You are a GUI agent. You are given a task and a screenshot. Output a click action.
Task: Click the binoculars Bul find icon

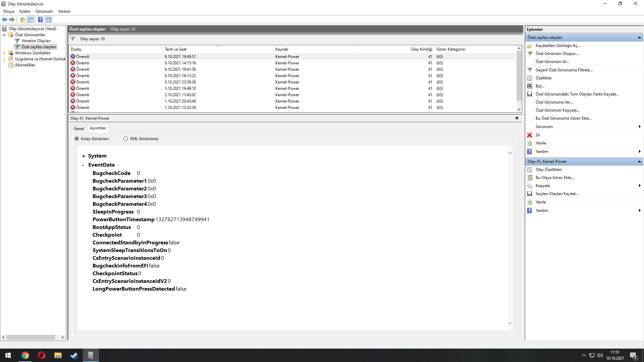tap(530, 86)
